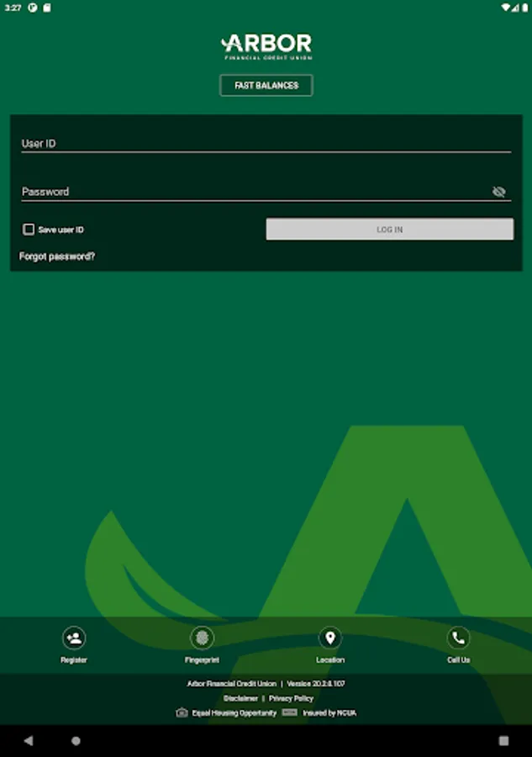The image size is (532, 757).
Task: Open the Location pin icon
Action: point(330,638)
